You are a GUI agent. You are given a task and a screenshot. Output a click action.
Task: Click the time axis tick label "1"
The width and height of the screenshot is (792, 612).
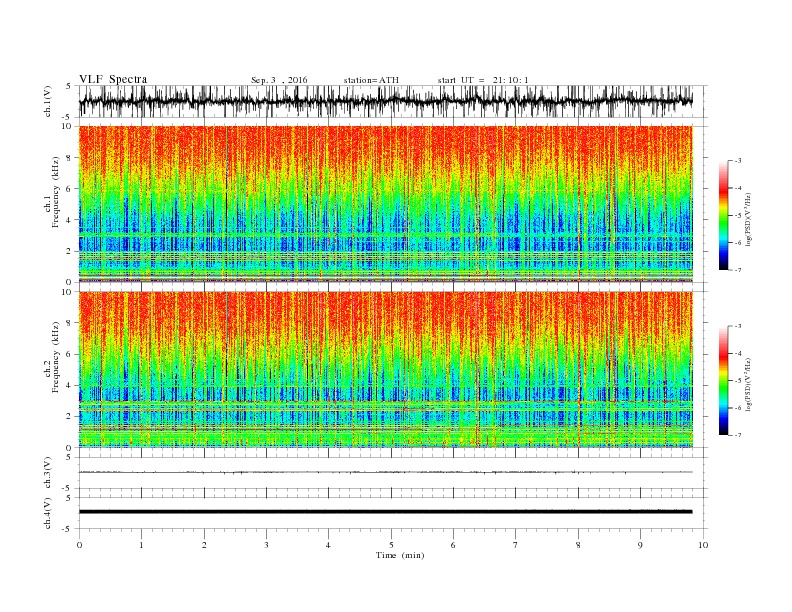click(141, 545)
